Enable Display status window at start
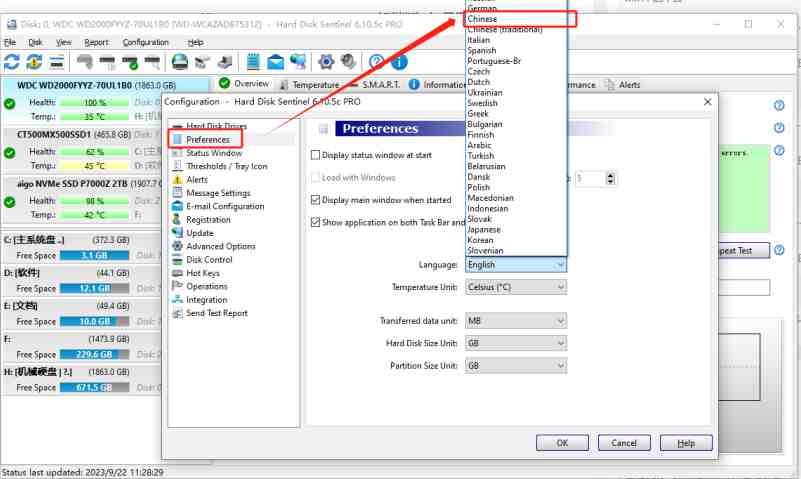The image size is (801, 479). [x=316, y=155]
